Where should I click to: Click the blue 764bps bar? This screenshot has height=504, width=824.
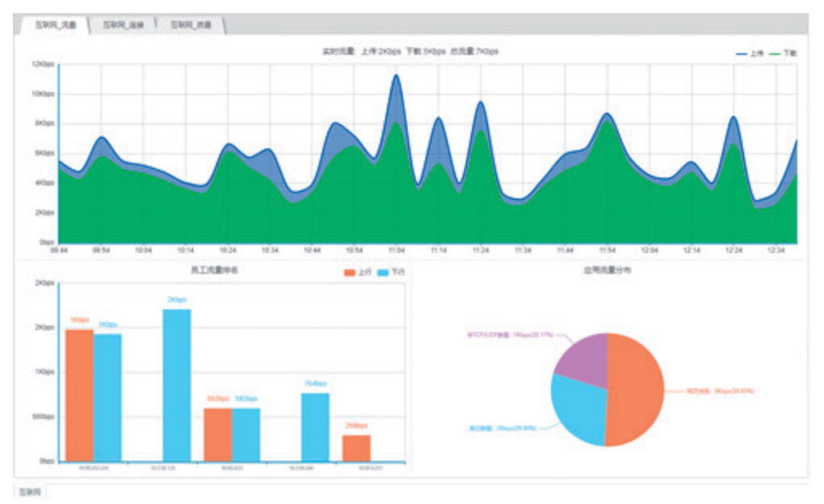coord(315,428)
